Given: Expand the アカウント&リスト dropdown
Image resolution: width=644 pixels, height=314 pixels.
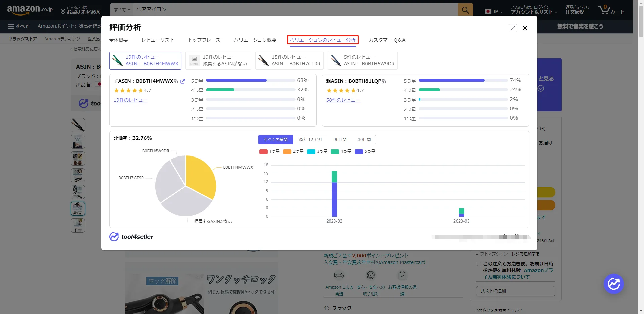Looking at the screenshot, I should [x=534, y=10].
